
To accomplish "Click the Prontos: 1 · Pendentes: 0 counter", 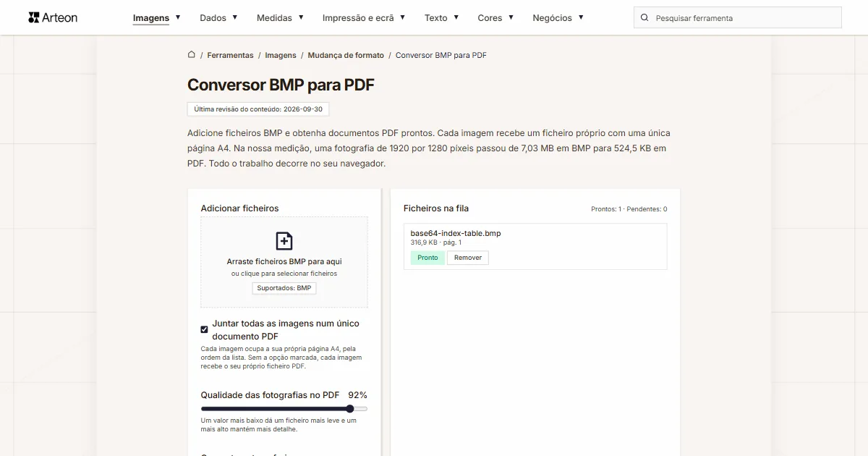I will point(629,209).
